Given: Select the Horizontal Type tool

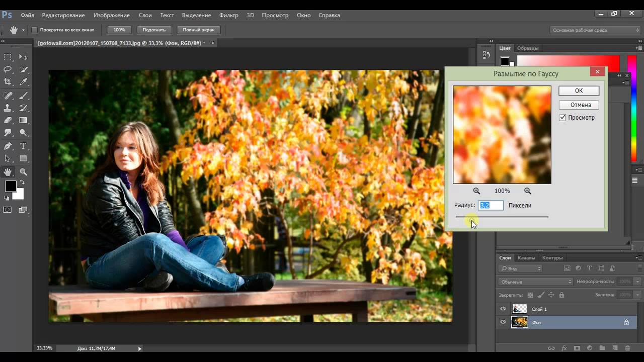Looking at the screenshot, I should (x=23, y=146).
